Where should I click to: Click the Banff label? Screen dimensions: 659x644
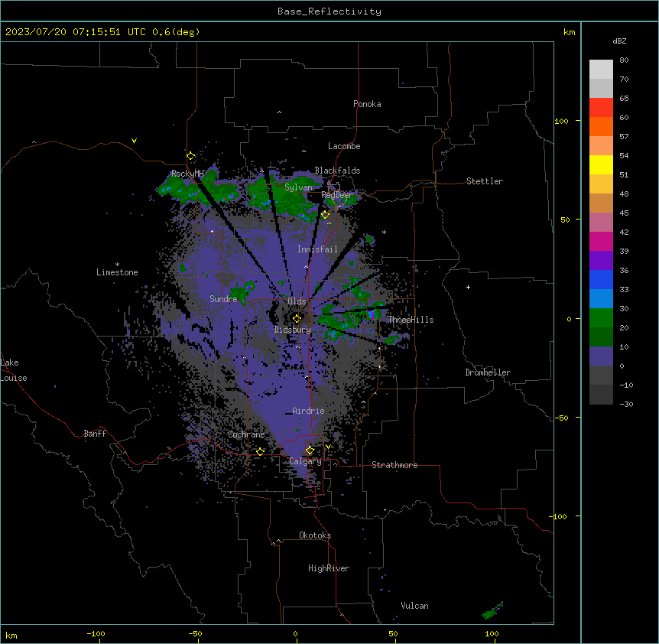95,434
